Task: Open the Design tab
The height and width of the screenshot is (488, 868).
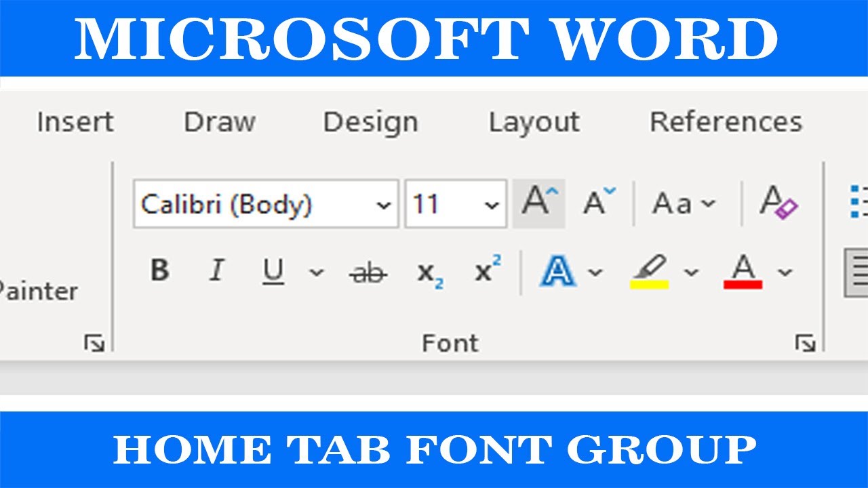Action: [370, 123]
